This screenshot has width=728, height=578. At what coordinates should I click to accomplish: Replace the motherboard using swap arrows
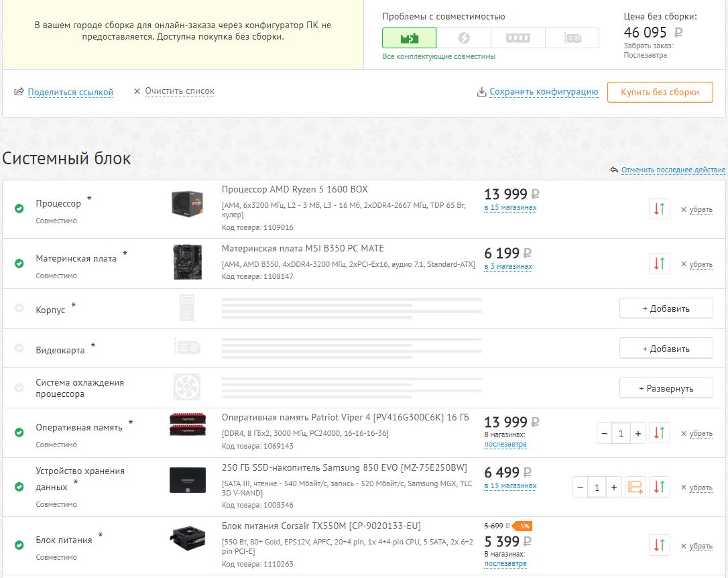tap(659, 264)
